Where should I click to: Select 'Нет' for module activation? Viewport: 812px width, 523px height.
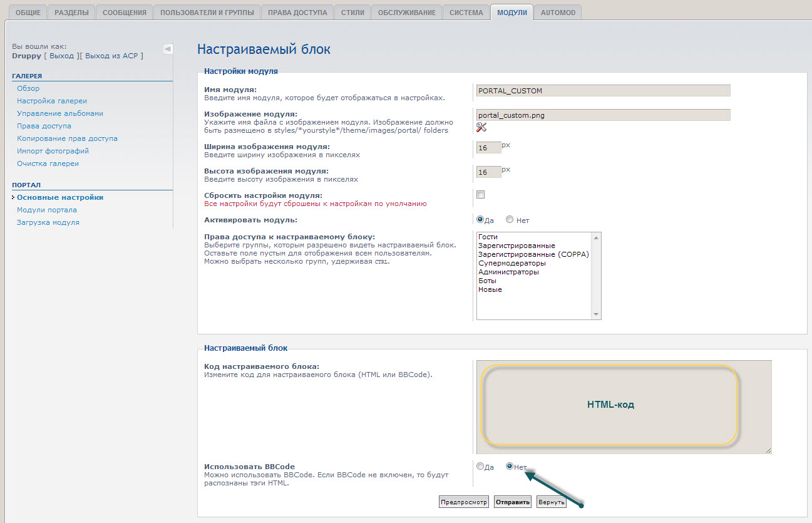click(510, 220)
